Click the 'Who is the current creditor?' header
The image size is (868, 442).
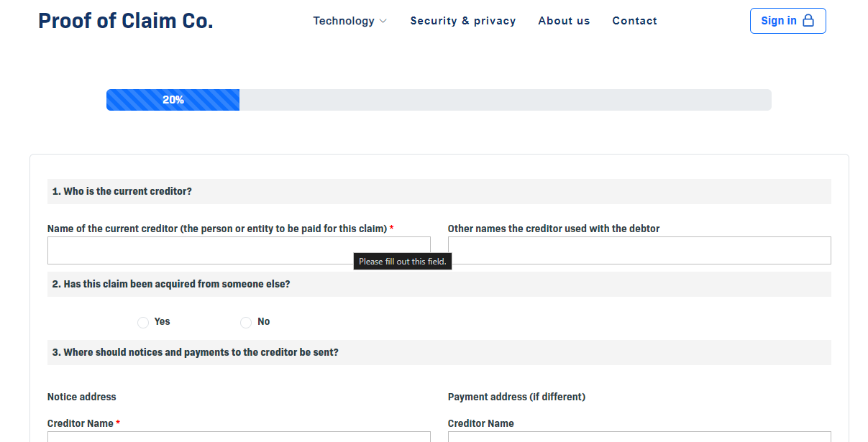(122, 191)
